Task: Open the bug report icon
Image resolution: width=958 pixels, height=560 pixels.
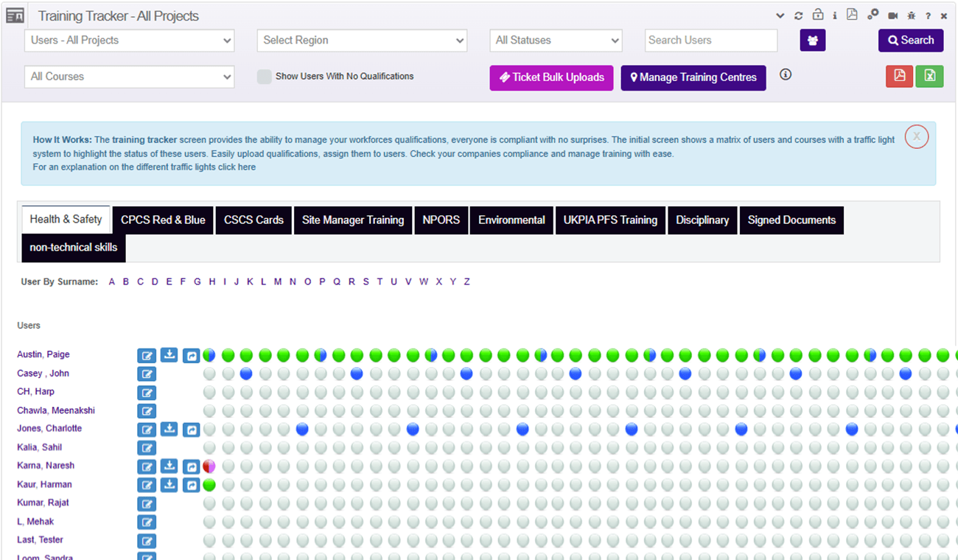Action: [x=912, y=15]
